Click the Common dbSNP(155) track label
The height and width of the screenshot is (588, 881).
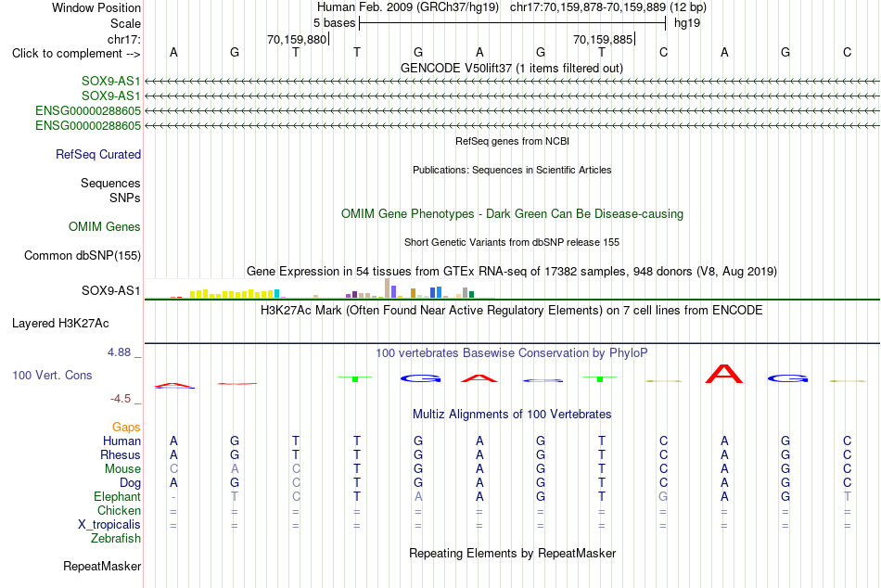[83, 255]
